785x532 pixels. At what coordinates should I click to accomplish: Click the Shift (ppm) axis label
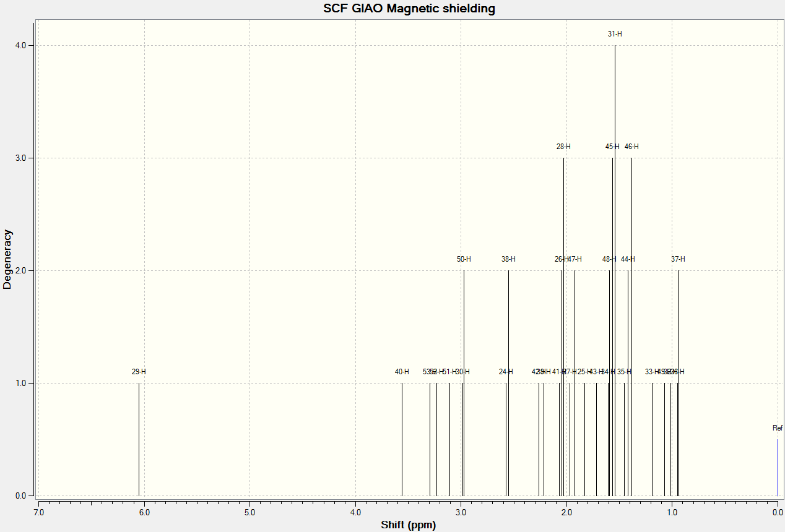(409, 525)
